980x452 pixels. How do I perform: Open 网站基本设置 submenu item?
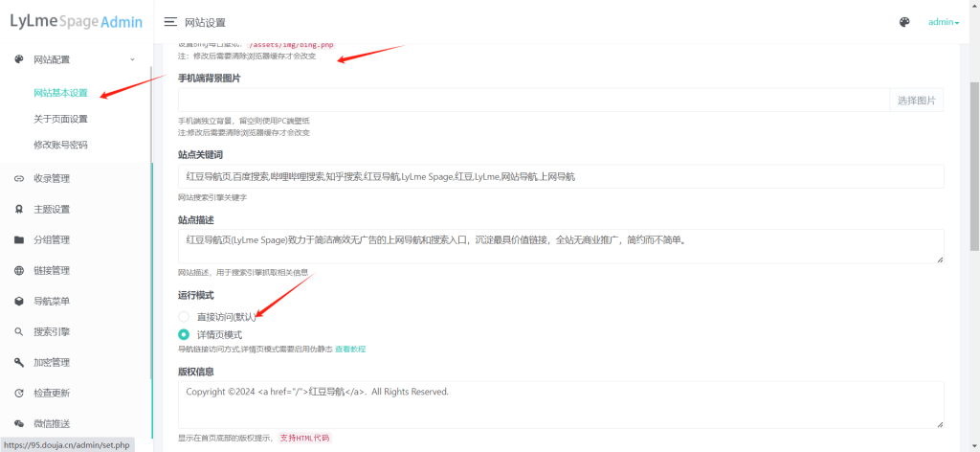60,93
